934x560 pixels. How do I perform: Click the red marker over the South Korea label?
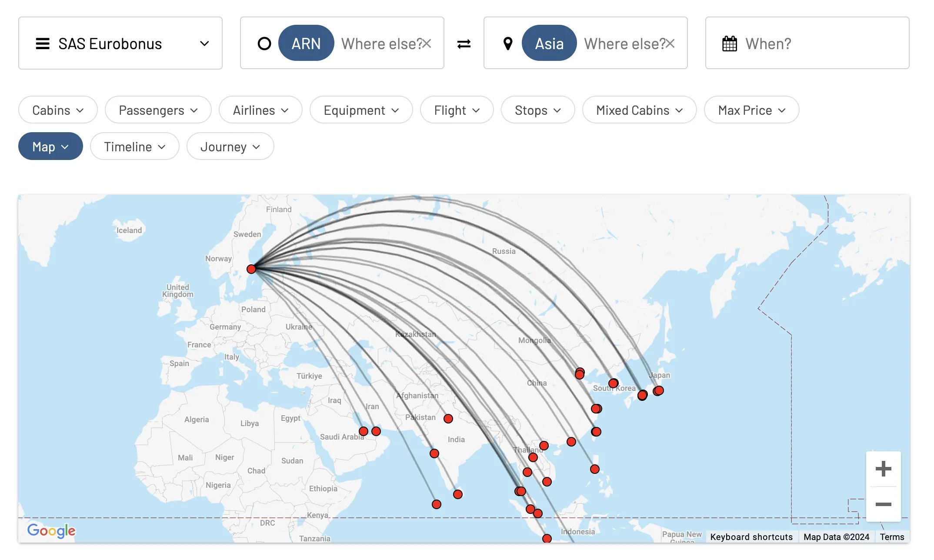click(613, 383)
